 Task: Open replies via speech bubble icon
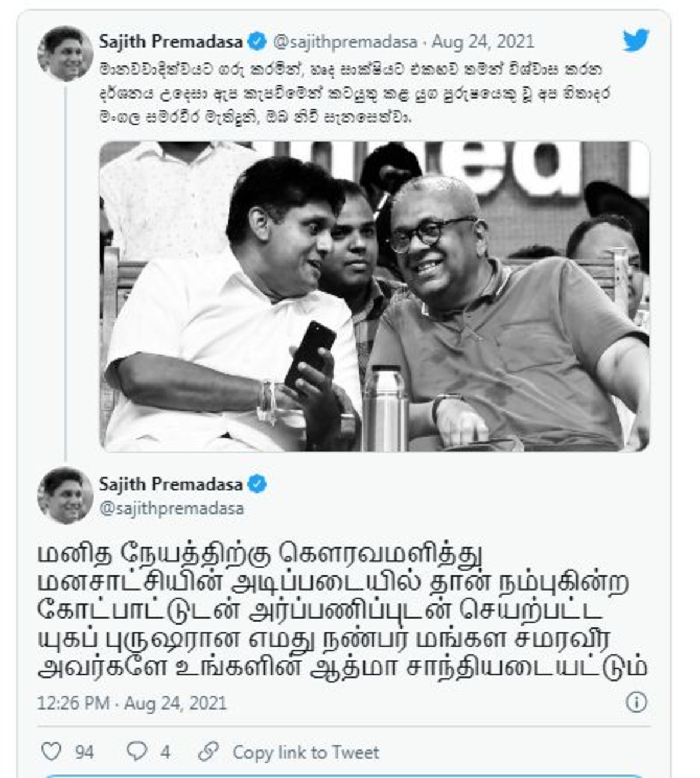136,751
